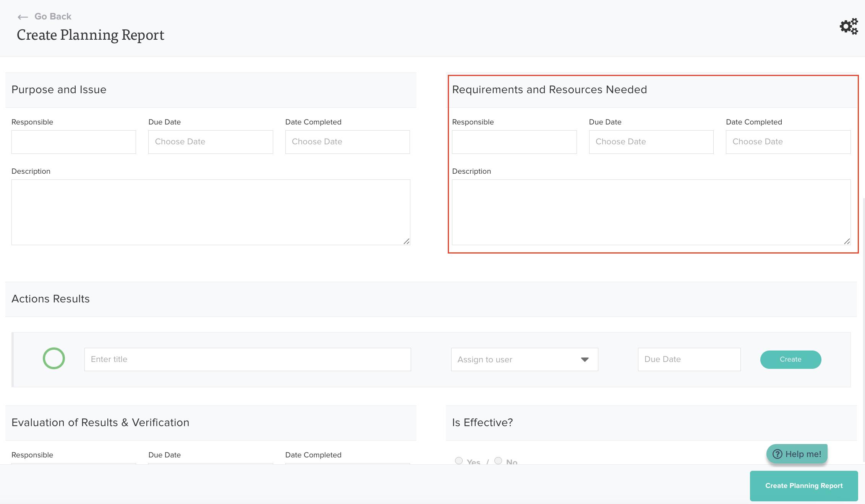Open Requirements Date Completed picker
Screen dimensions: 865x504
click(x=788, y=142)
